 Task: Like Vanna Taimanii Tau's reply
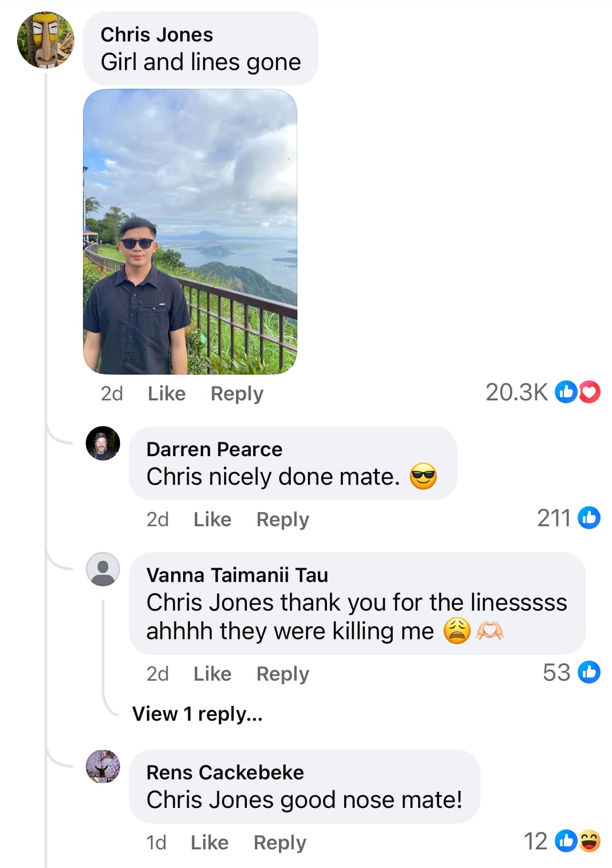click(213, 674)
